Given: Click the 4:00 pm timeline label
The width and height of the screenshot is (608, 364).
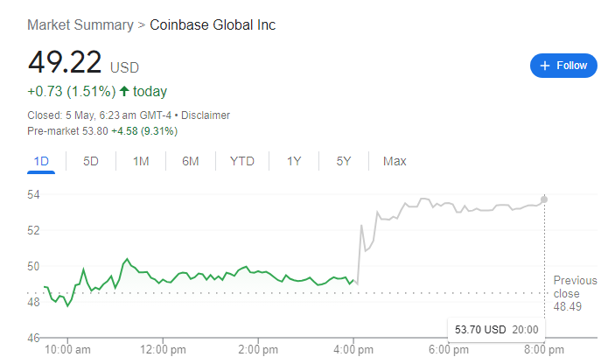Looking at the screenshot, I should click(353, 351).
